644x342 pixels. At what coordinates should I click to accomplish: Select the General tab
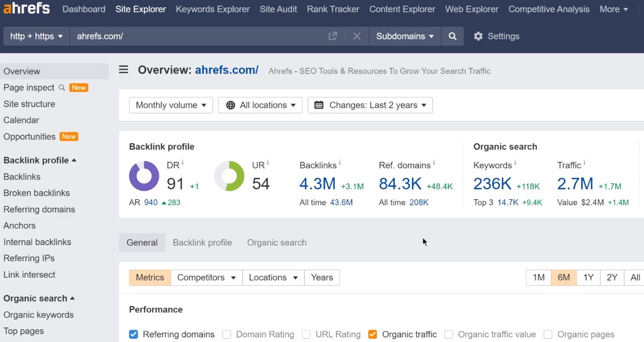(142, 243)
